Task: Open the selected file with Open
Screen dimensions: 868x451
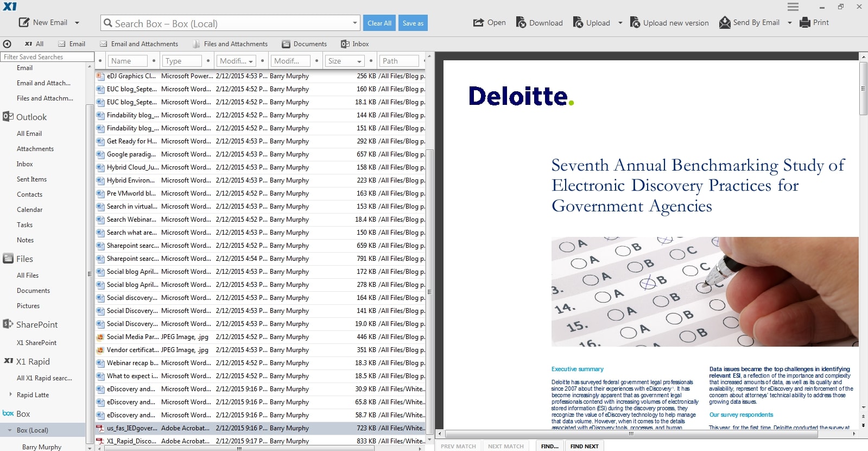Action: (x=489, y=22)
